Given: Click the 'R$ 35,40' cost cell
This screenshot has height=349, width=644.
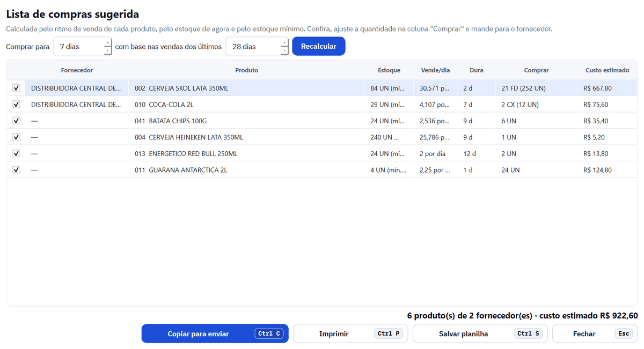Looking at the screenshot, I should click(608, 121).
